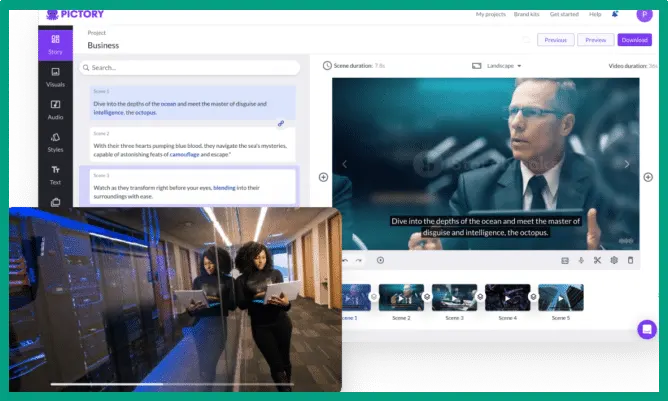
Task: Open the Landscape aspect ratio dropdown
Action: [504, 66]
